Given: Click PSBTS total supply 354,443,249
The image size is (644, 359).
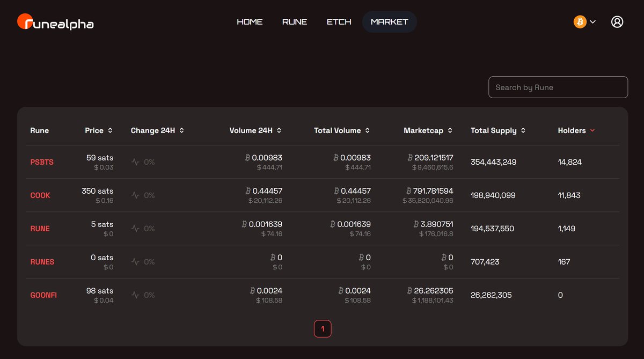Looking at the screenshot, I should click(x=494, y=162).
